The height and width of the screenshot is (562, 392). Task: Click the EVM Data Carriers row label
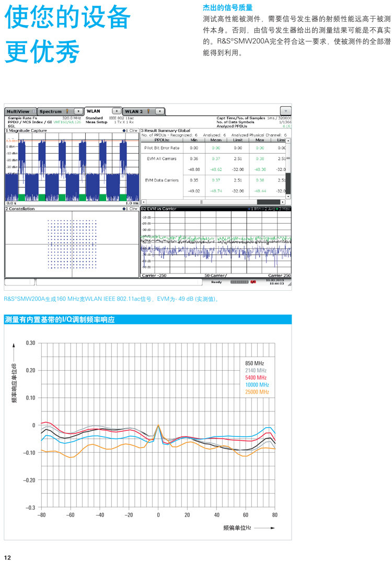[162, 180]
